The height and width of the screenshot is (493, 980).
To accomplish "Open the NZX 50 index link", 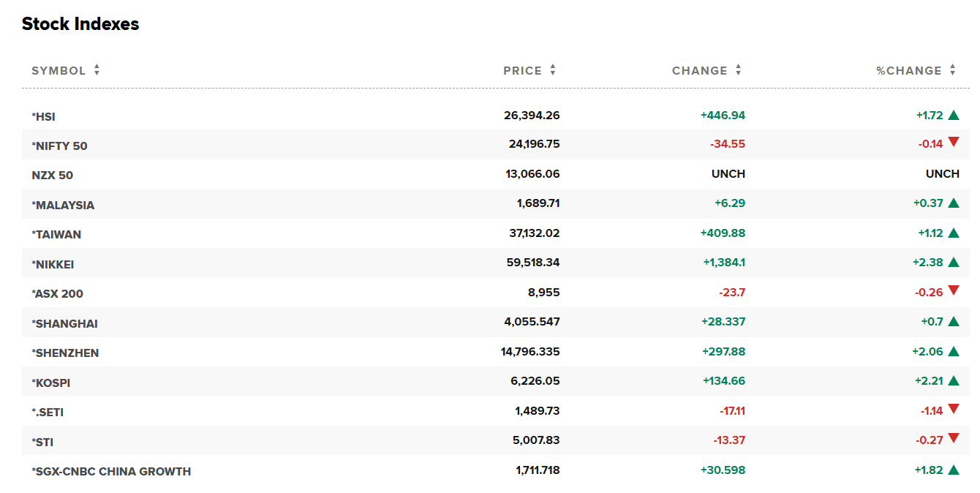I will (53, 176).
